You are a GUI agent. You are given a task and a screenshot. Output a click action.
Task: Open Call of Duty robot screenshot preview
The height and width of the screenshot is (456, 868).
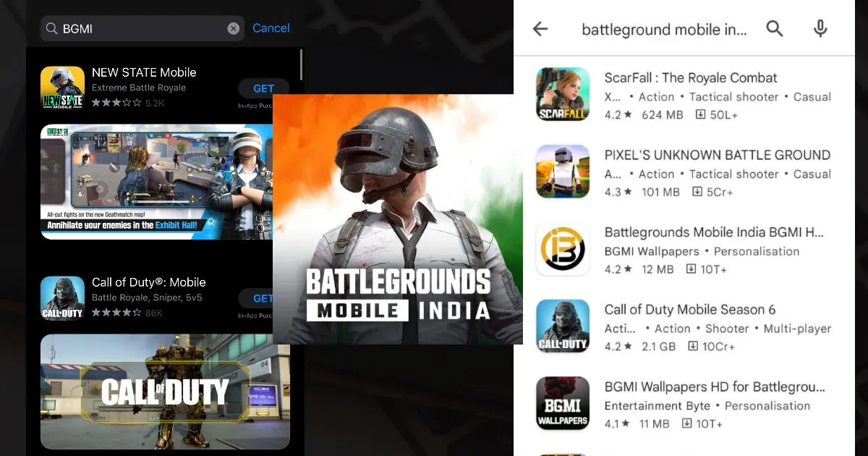(165, 391)
